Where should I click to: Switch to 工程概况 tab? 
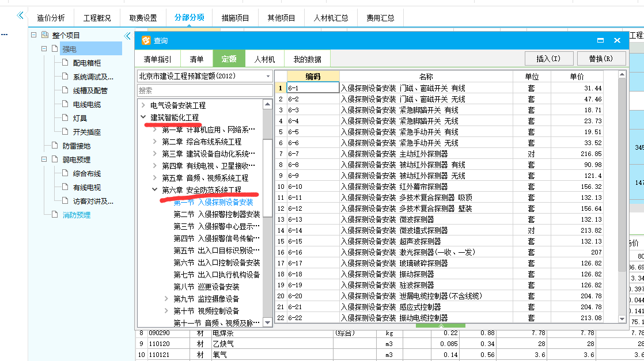click(x=97, y=18)
